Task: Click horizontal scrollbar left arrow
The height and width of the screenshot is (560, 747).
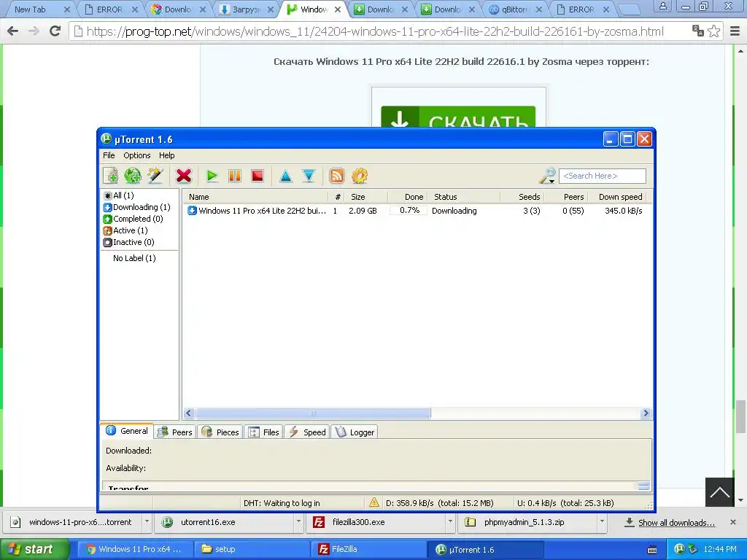Action: (189, 413)
